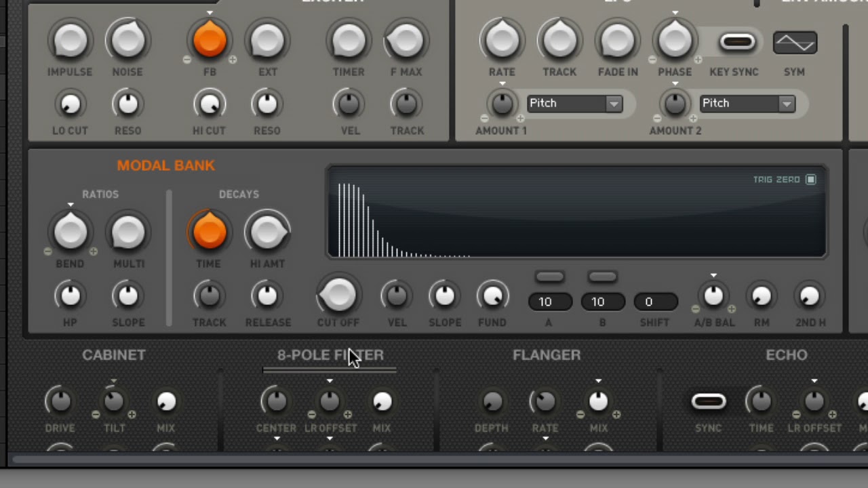Image resolution: width=868 pixels, height=488 pixels.
Task: Click the SHIFT value field showing 0
Action: (x=655, y=302)
